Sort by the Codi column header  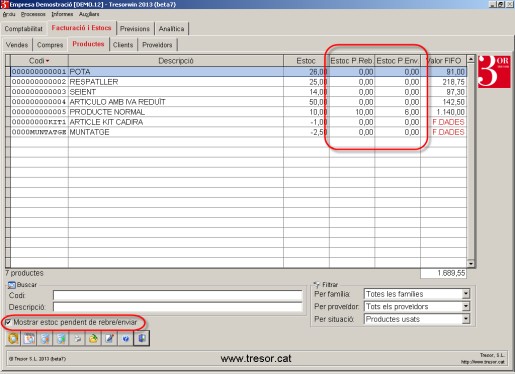tap(39, 61)
